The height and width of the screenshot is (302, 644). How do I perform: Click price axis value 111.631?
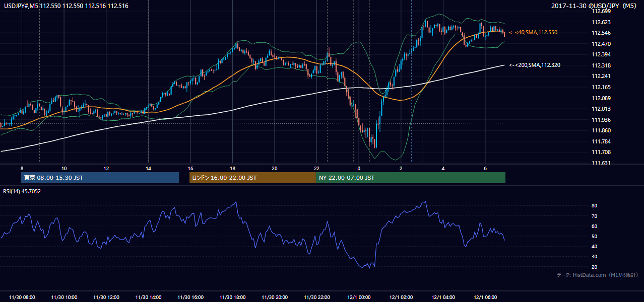click(602, 163)
